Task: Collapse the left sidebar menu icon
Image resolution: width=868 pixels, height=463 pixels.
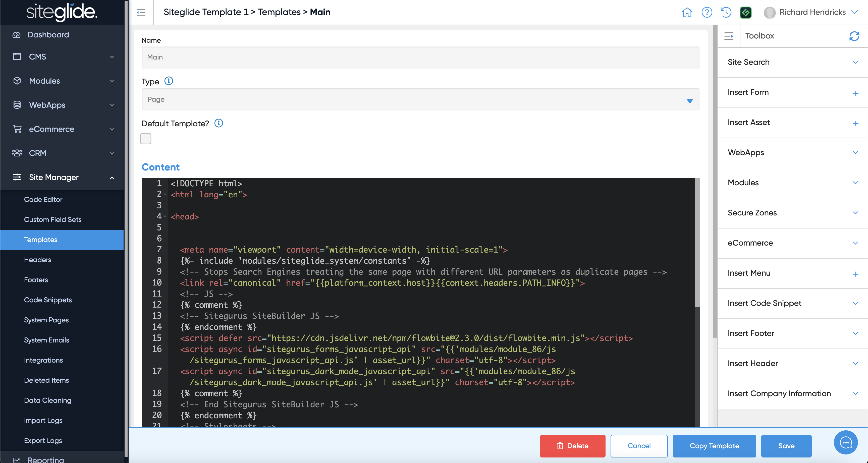Action: click(x=141, y=13)
